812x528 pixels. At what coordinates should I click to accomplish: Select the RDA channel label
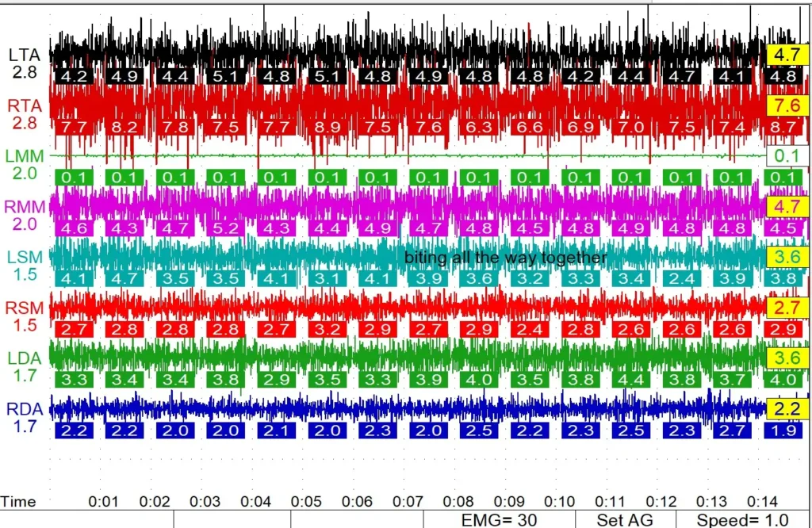click(25, 408)
